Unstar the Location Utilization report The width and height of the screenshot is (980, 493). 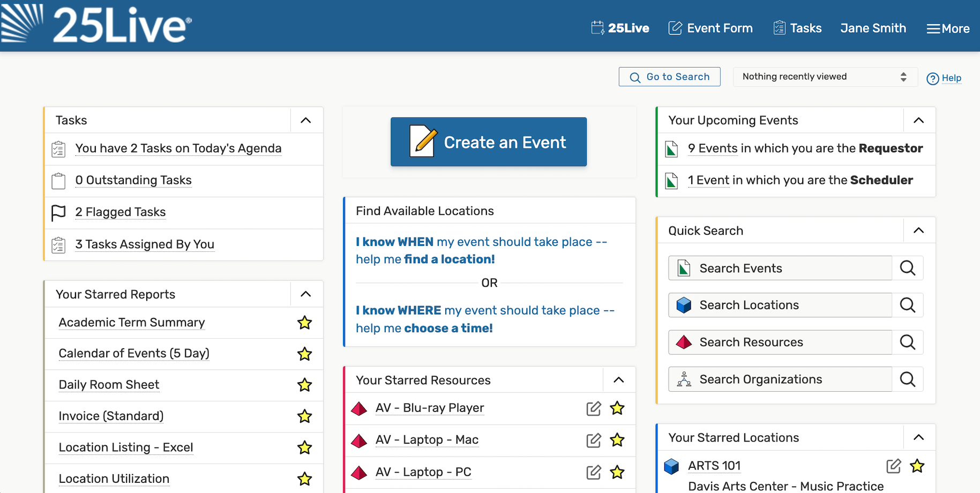305,479
